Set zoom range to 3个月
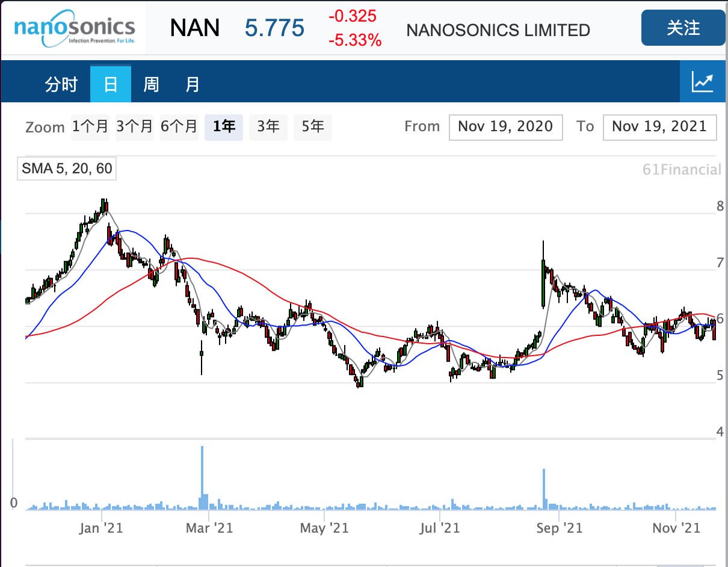Image resolution: width=728 pixels, height=567 pixels. tap(135, 126)
